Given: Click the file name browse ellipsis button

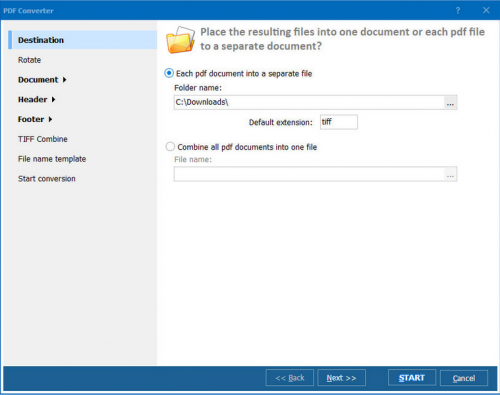Looking at the screenshot, I should tap(450, 174).
